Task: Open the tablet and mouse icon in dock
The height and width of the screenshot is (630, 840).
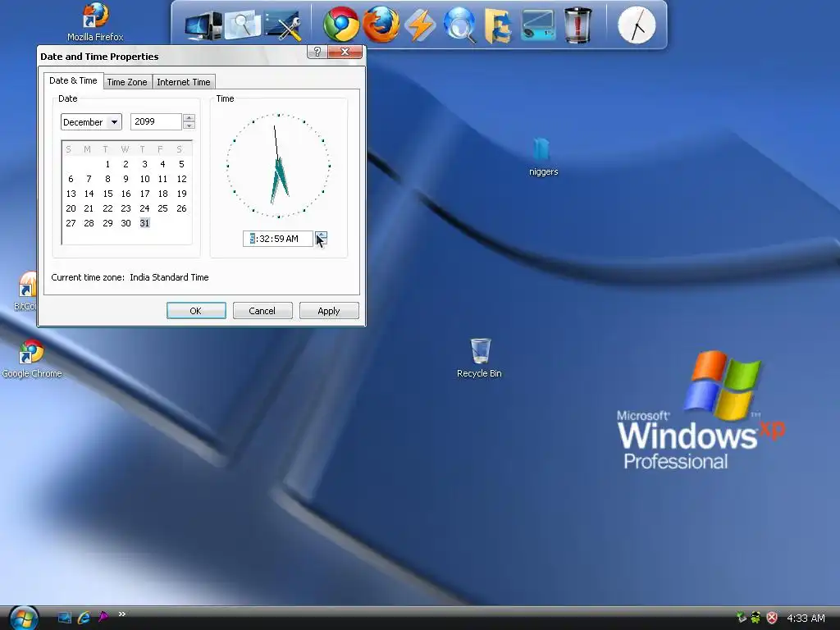Action: (538, 25)
